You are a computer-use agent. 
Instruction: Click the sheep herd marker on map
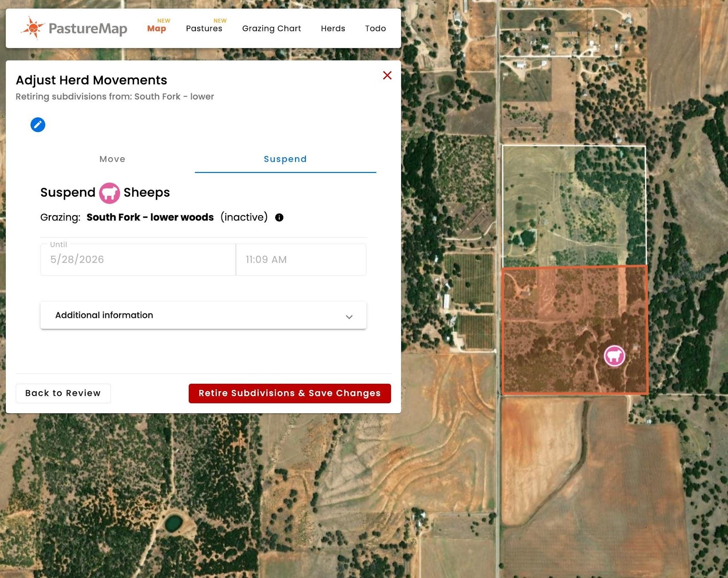(614, 356)
